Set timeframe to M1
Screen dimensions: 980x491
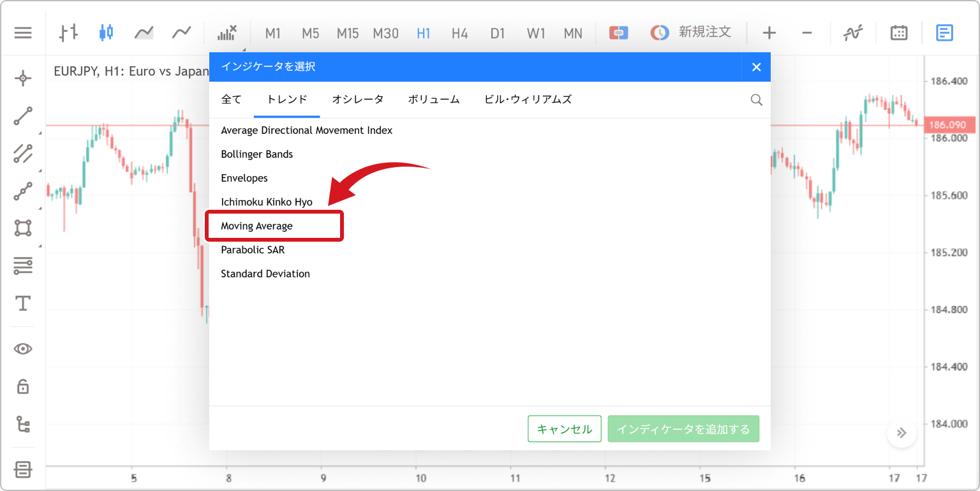(273, 33)
